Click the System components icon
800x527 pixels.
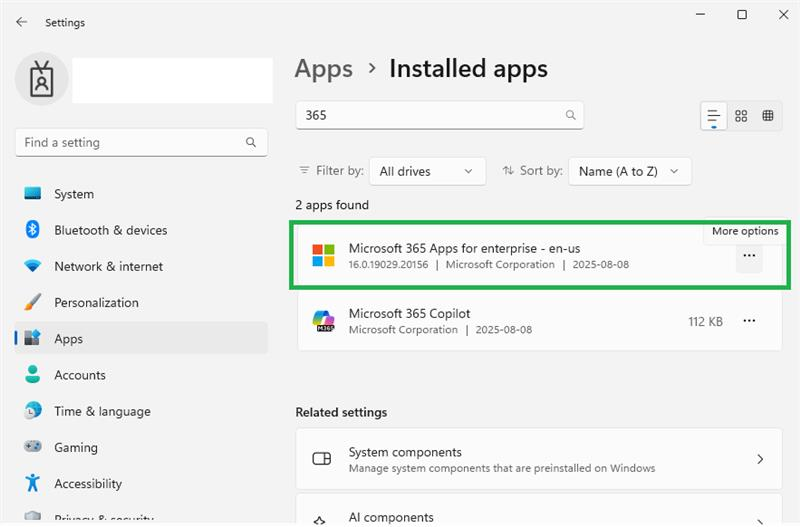(x=321, y=459)
